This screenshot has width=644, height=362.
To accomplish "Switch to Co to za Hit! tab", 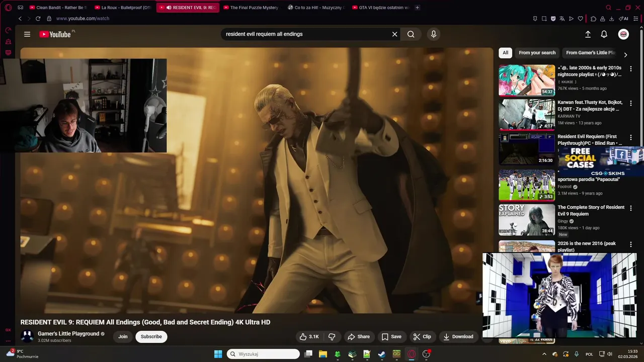I will [x=316, y=8].
